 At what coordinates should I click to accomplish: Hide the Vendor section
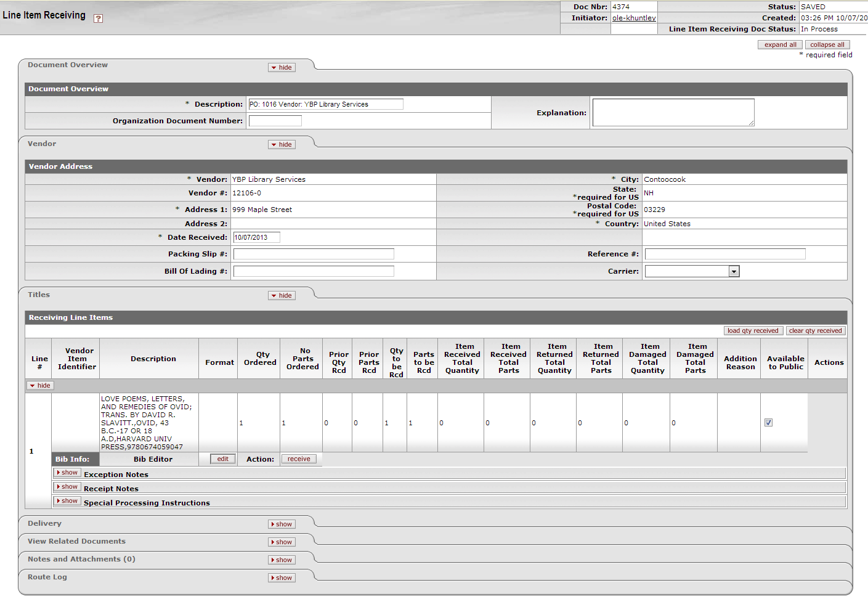pos(282,145)
